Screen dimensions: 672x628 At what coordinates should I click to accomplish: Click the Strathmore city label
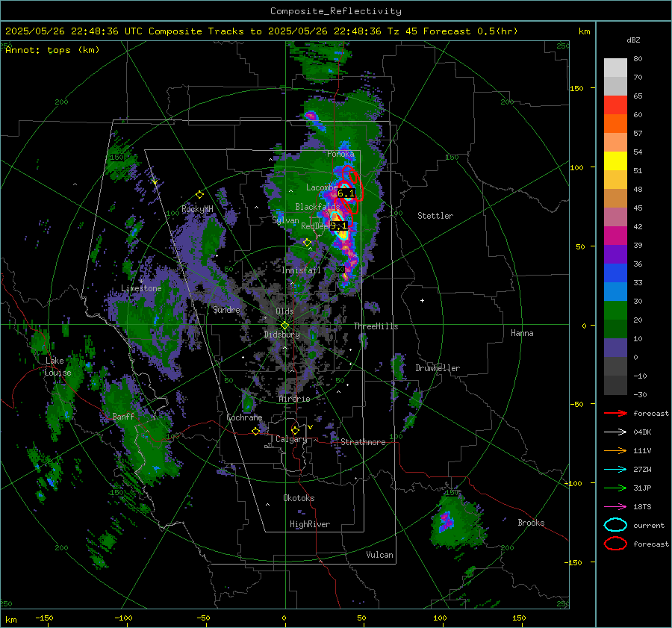point(363,442)
